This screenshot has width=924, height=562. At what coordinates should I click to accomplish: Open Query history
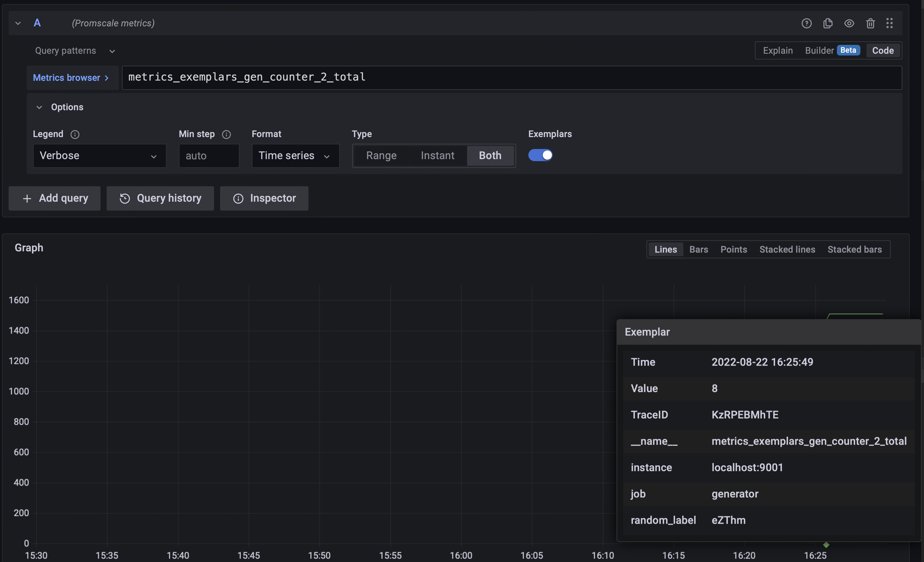pyautogui.click(x=160, y=198)
